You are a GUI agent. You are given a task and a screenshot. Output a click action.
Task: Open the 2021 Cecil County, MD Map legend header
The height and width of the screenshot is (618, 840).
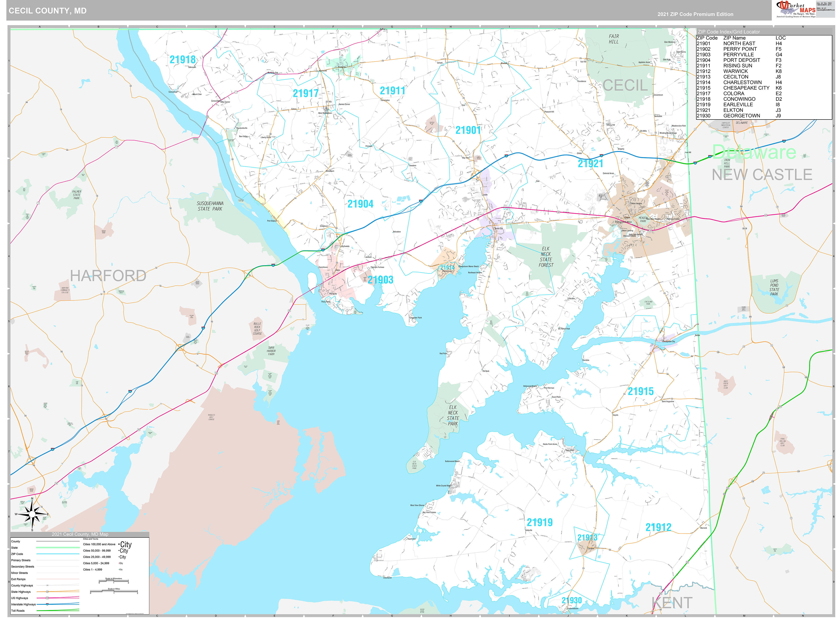80,534
